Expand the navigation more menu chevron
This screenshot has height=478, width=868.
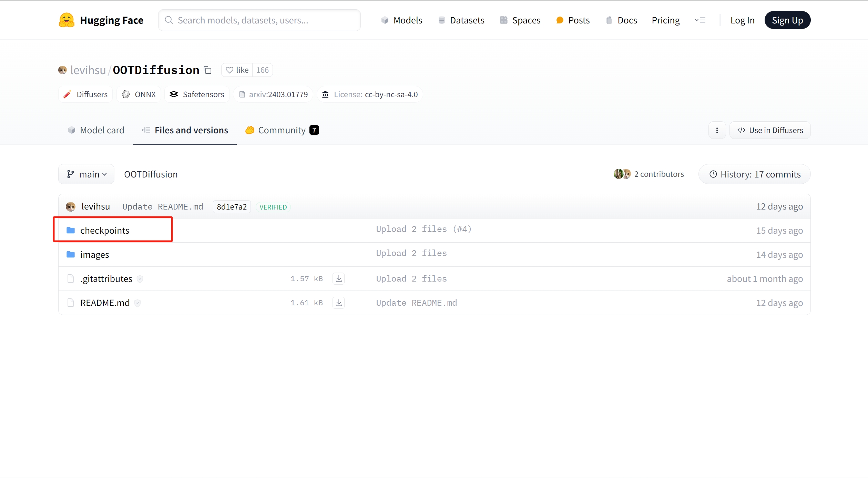700,20
